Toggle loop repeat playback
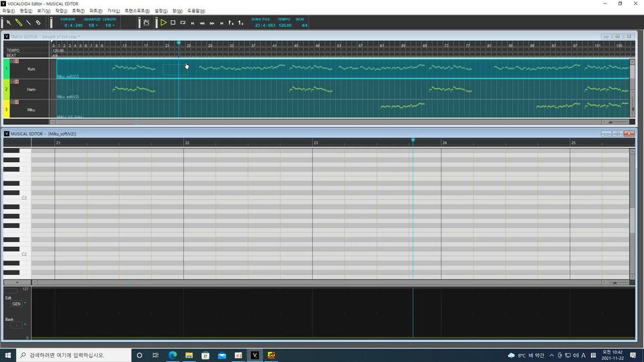This screenshot has height=362, width=644. pyautogui.click(x=182, y=23)
